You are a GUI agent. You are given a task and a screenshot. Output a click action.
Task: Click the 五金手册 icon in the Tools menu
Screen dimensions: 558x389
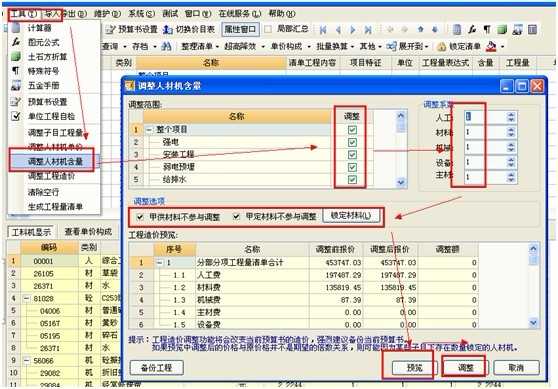click(16, 85)
